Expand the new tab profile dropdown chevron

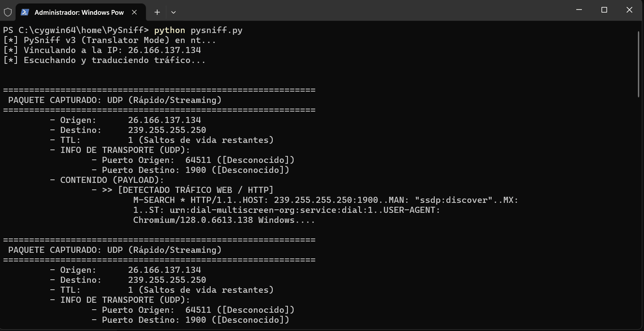173,12
